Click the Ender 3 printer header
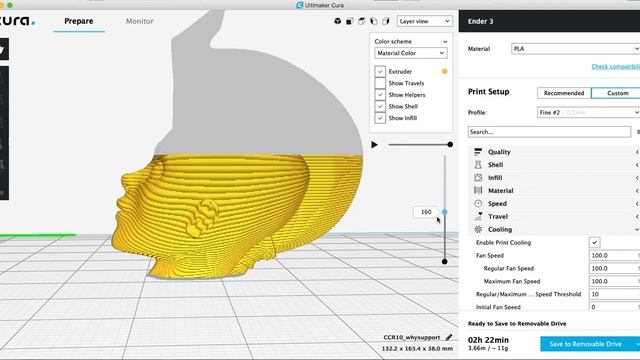 coord(480,21)
